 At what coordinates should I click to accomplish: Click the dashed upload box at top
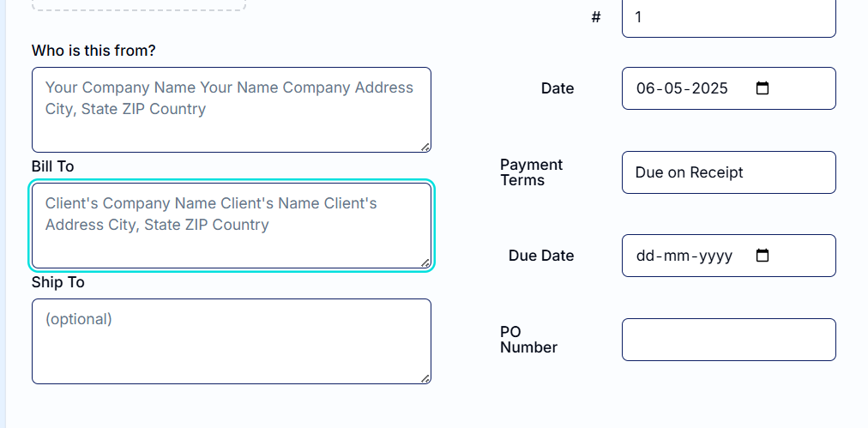click(138, 5)
